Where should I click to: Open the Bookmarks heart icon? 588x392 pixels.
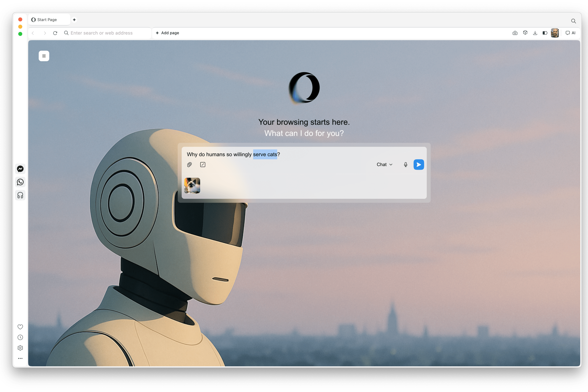[x=20, y=327]
